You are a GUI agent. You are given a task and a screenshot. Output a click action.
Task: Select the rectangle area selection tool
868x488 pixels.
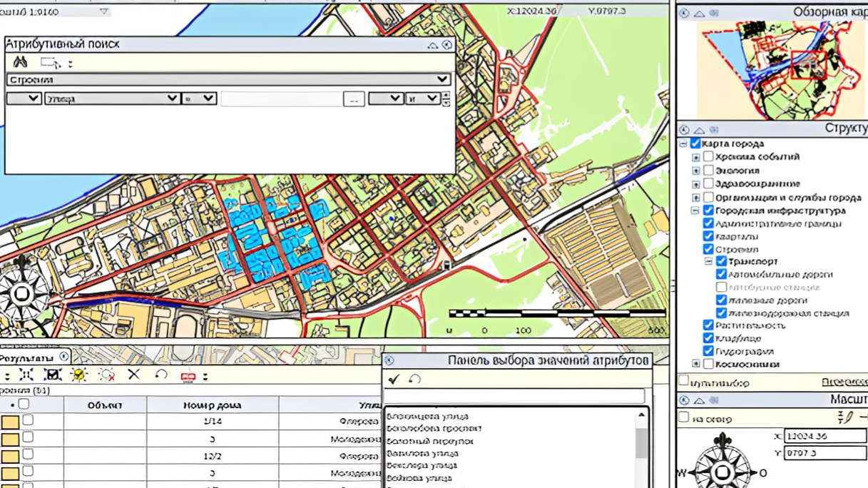pyautogui.click(x=49, y=62)
